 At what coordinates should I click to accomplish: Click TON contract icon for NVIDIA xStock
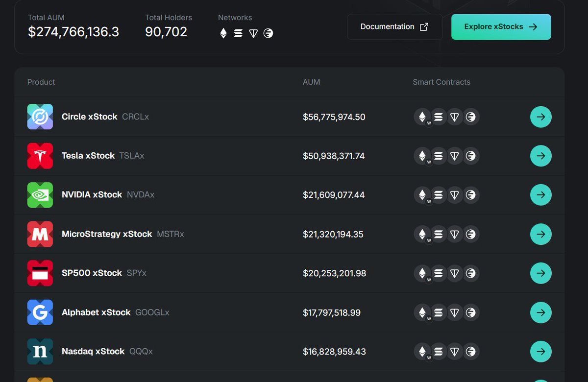tap(455, 195)
